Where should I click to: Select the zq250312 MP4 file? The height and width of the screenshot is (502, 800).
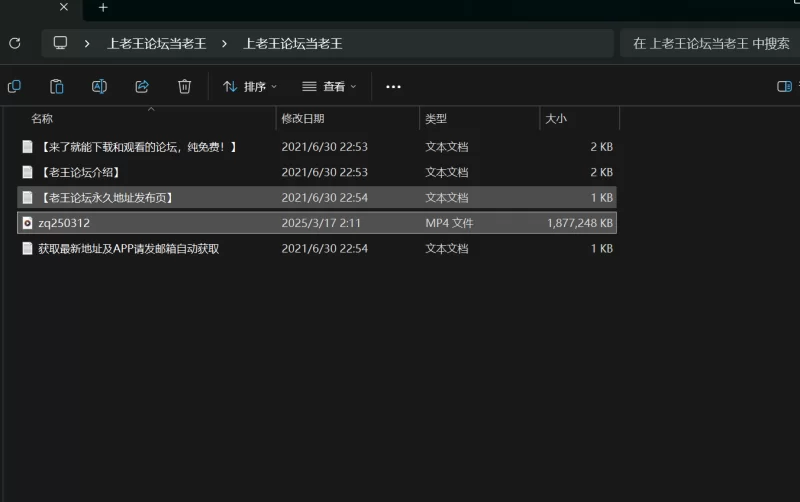pos(64,223)
